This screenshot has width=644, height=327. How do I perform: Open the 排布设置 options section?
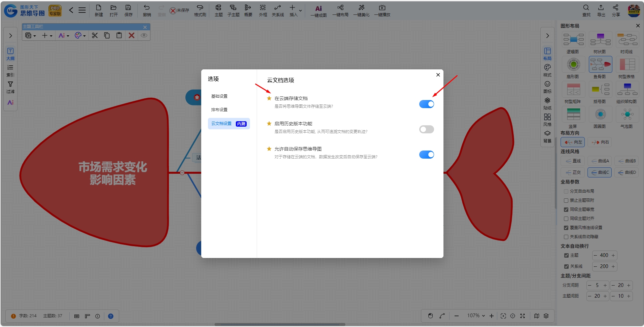219,110
